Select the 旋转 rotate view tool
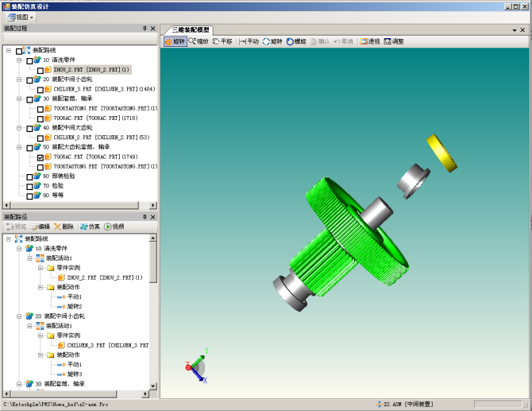 click(175, 41)
